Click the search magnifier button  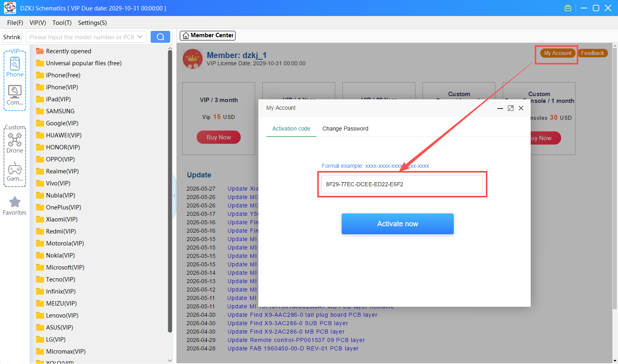coord(160,37)
